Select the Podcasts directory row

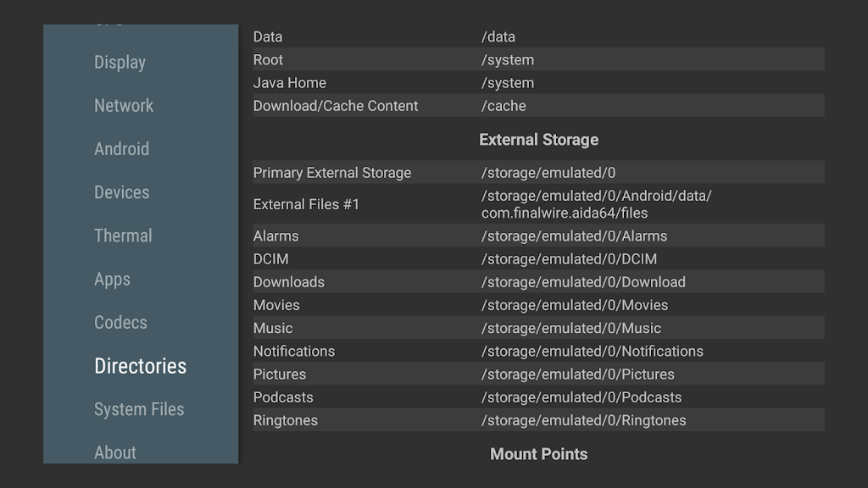[538, 397]
